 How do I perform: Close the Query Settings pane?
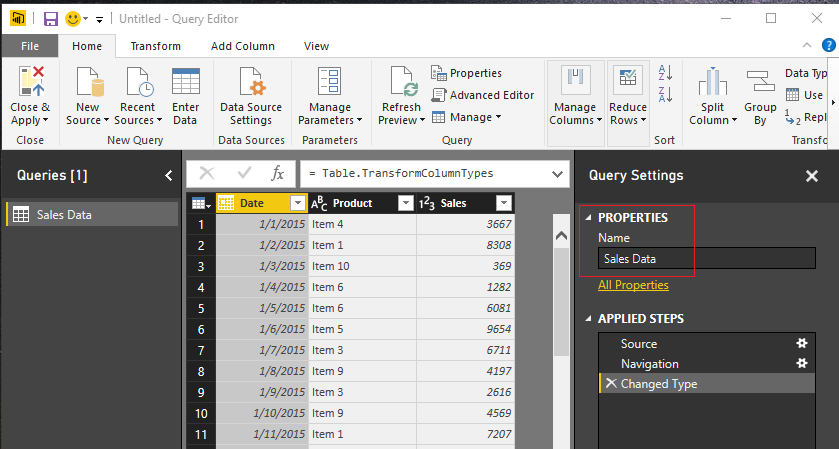[x=812, y=176]
